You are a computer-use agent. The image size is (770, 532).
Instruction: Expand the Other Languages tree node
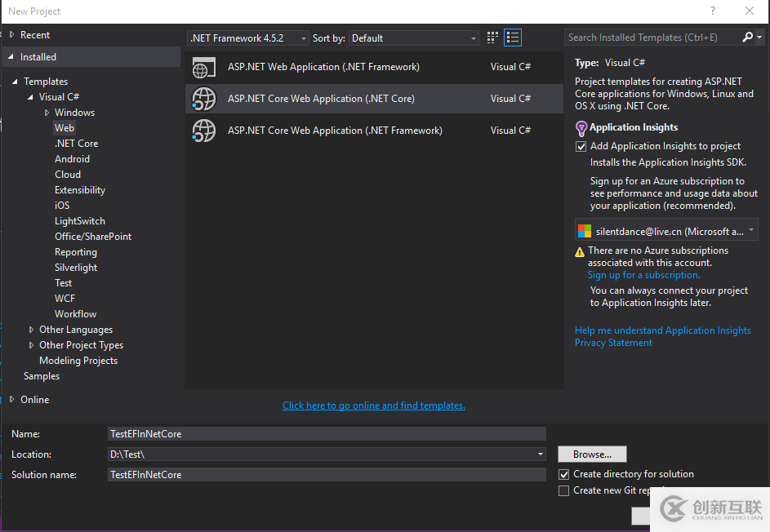(x=30, y=329)
